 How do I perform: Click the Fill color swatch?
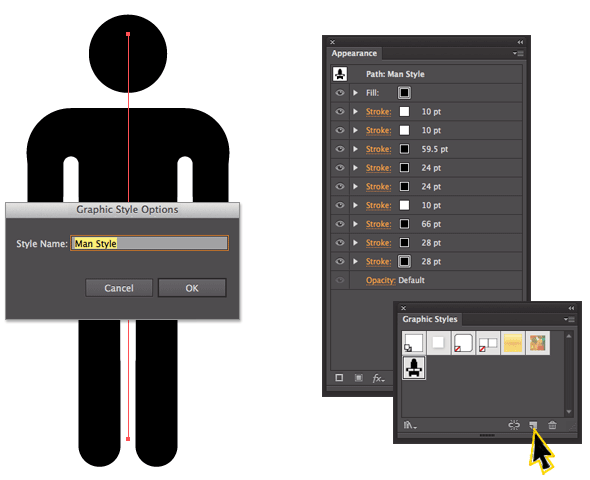[404, 93]
